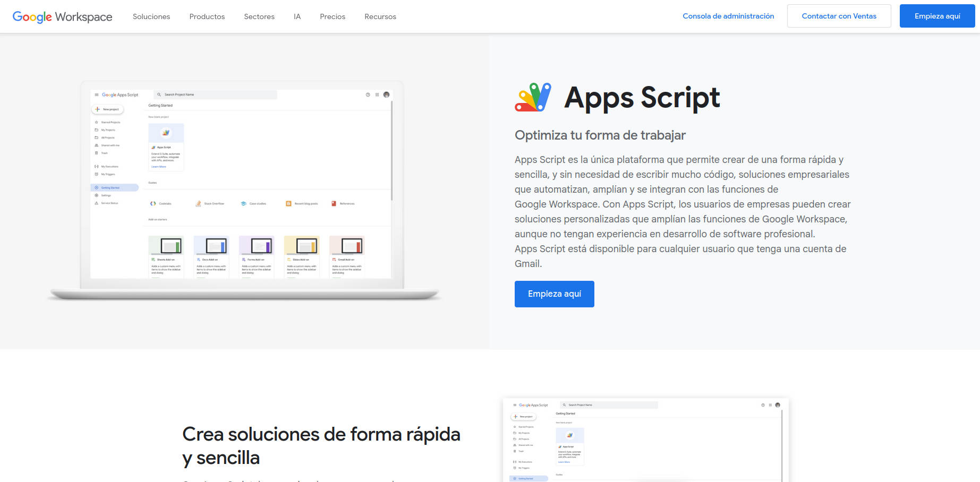This screenshot has height=482, width=980.
Task: Select the Sectores menu item
Action: pyautogui.click(x=259, y=16)
